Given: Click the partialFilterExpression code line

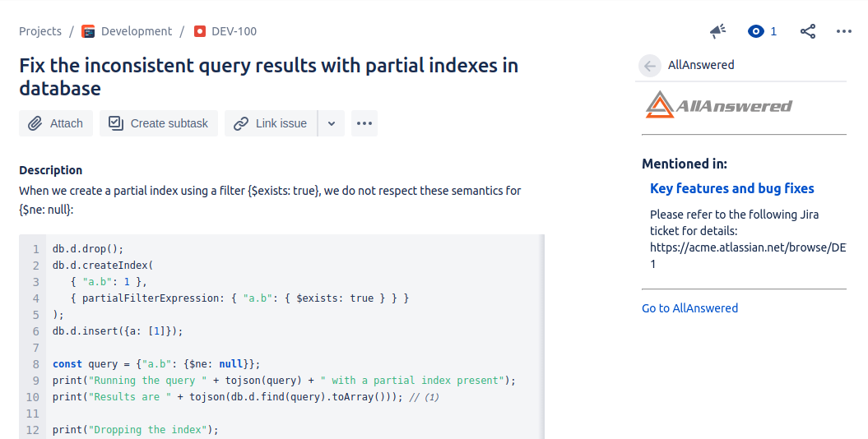Looking at the screenshot, I should pyautogui.click(x=239, y=298).
